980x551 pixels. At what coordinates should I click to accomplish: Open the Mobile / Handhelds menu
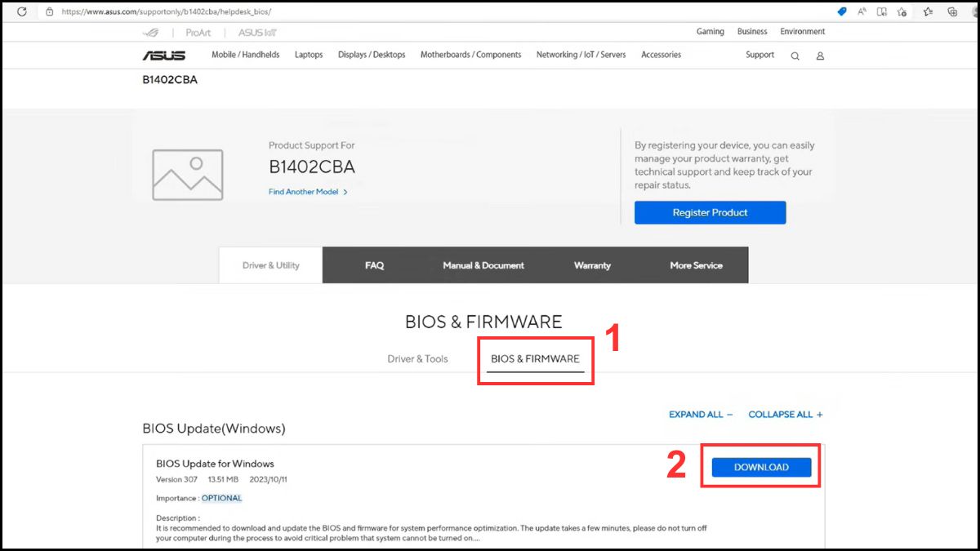[245, 55]
